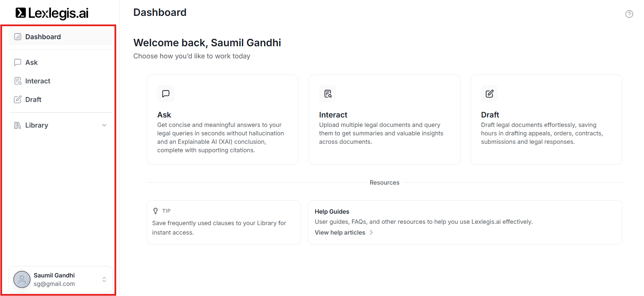Click the Ask card chat icon
The width and height of the screenshot is (644, 296).
tap(166, 93)
